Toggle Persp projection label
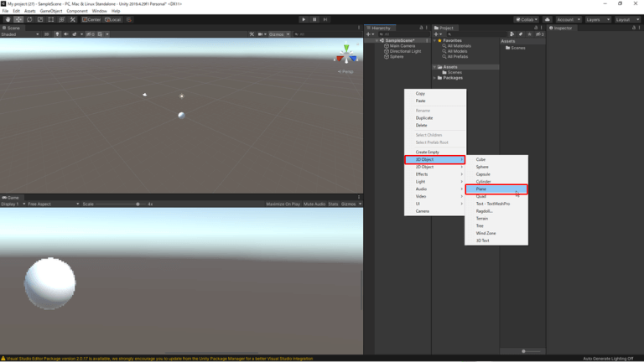This screenshot has width=644, height=362. pos(345,71)
